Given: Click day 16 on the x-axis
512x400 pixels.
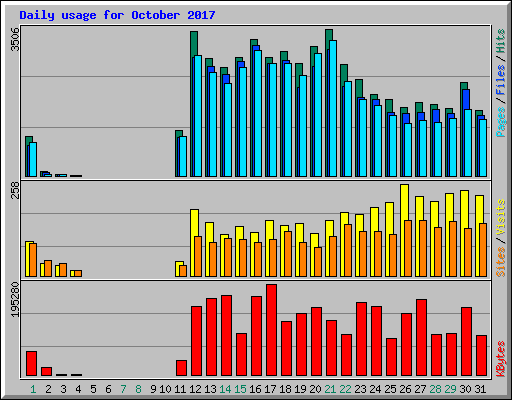Looking at the screenshot, I should (x=255, y=389).
